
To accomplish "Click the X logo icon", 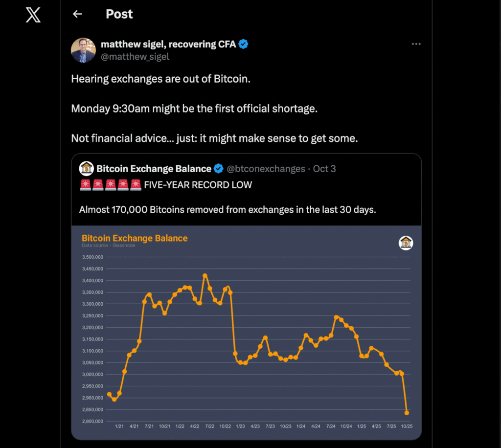I will click(33, 15).
